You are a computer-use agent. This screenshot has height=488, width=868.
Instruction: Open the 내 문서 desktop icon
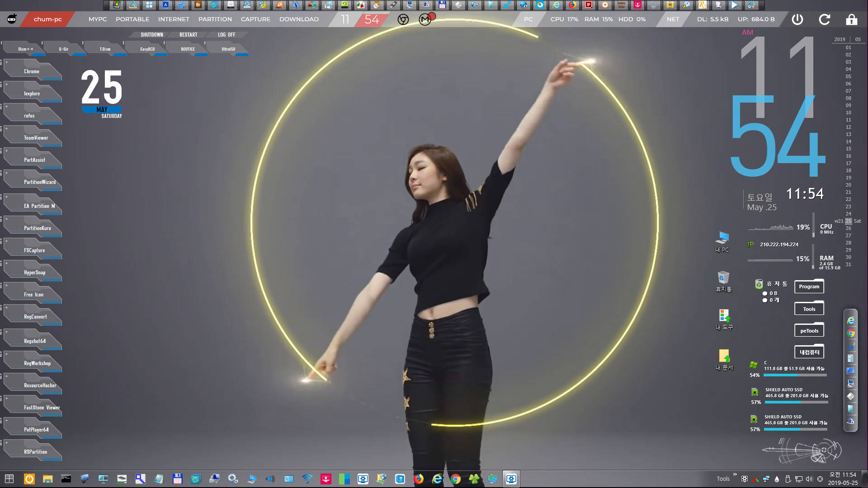pos(724,360)
